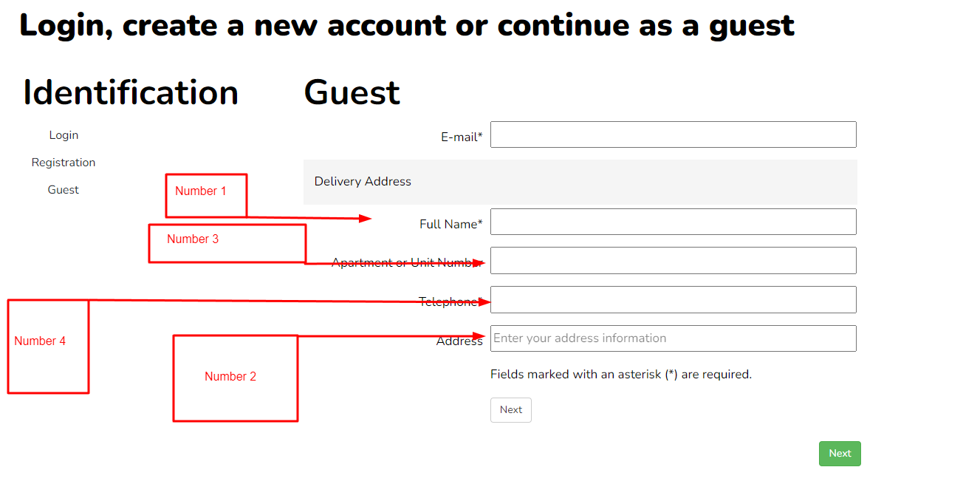
Task: Select the red Number 4 annotation box
Action: 48,347
